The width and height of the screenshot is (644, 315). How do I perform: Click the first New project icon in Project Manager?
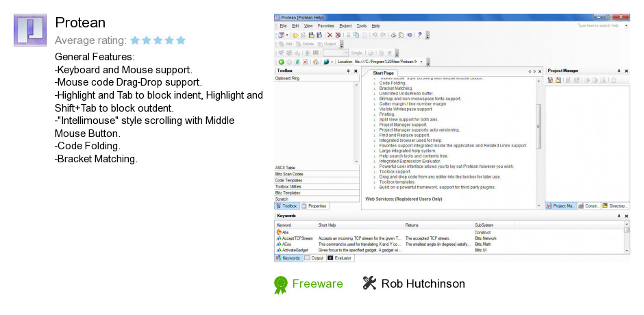pyautogui.click(x=550, y=80)
